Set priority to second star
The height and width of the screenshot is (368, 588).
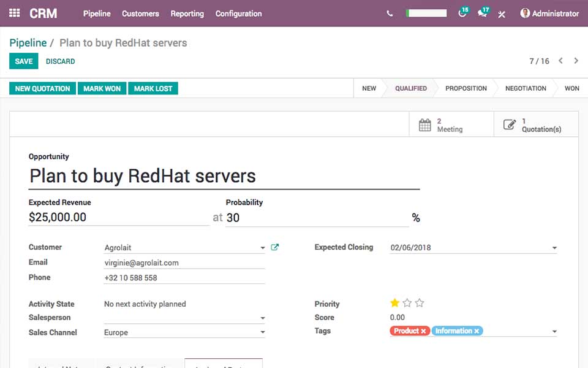pos(407,302)
